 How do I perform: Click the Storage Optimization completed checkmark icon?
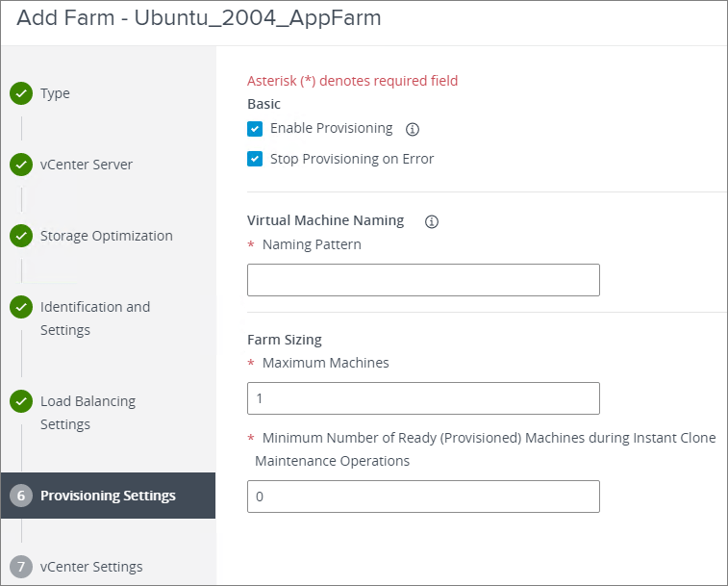click(21, 236)
